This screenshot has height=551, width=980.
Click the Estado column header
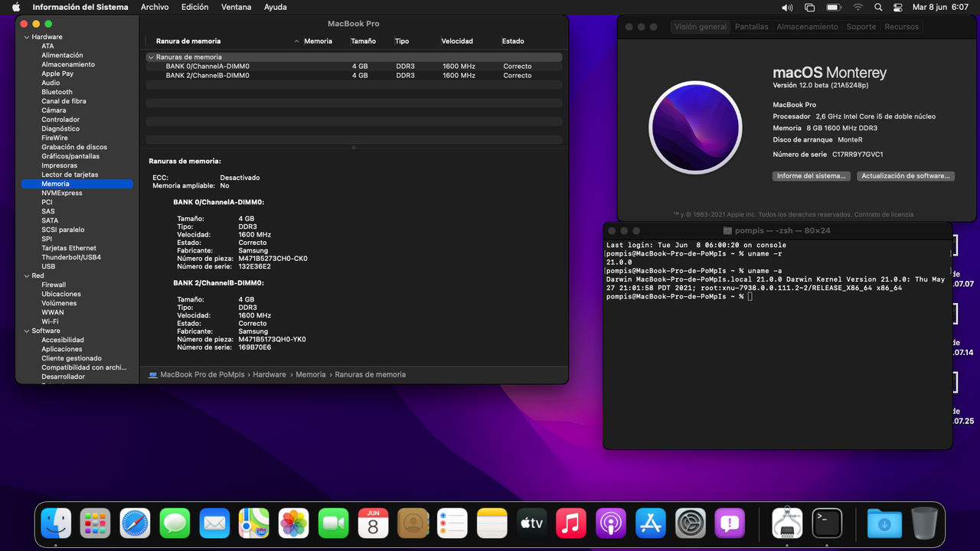[x=513, y=41]
